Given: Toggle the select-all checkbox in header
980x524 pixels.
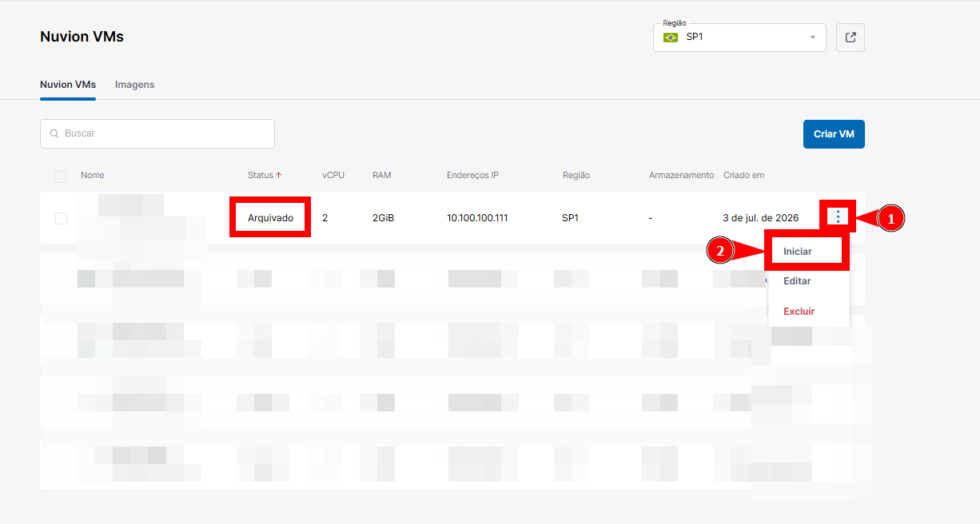Looking at the screenshot, I should click(x=61, y=177).
